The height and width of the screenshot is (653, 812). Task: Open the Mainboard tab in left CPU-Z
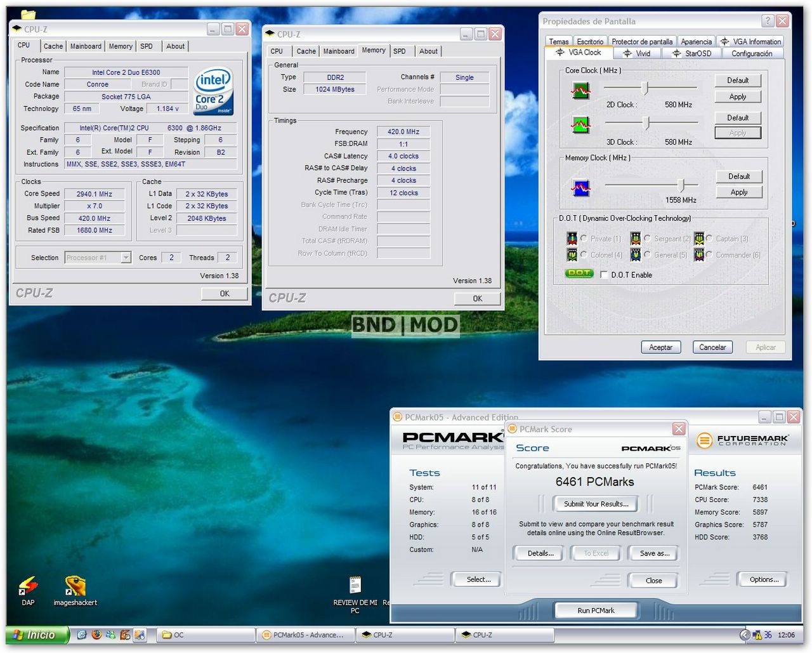(86, 46)
